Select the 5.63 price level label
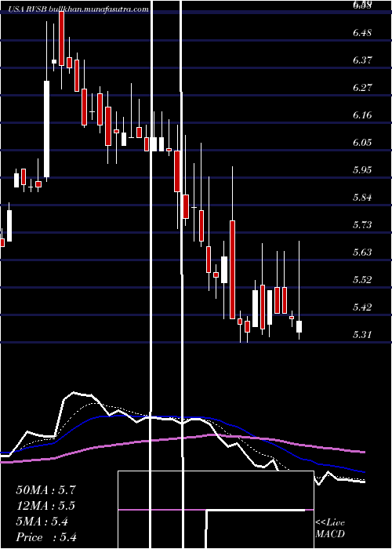This screenshot has height=549, width=392. (x=362, y=252)
